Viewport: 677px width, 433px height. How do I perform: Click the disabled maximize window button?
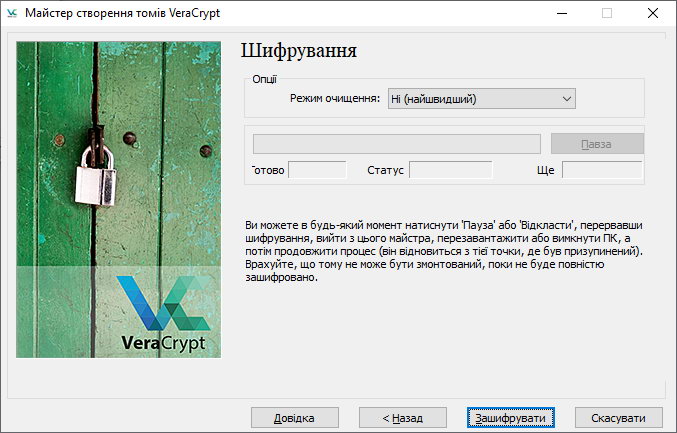tap(606, 13)
